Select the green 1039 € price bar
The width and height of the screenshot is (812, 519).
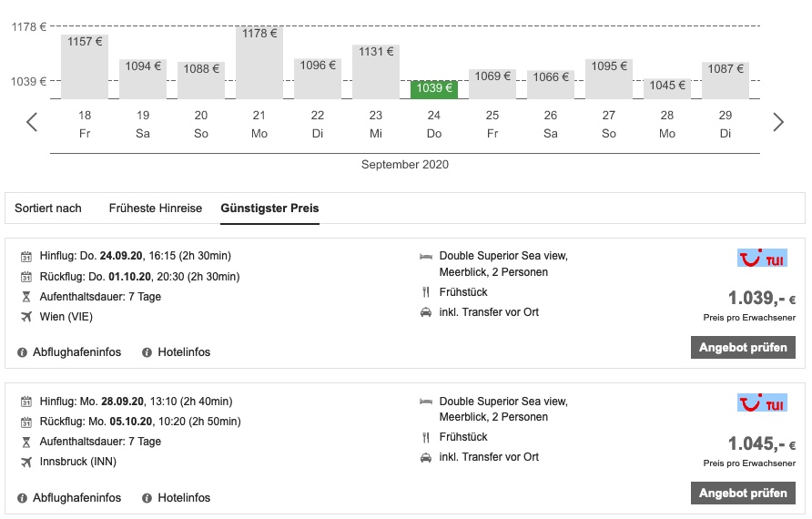434,89
